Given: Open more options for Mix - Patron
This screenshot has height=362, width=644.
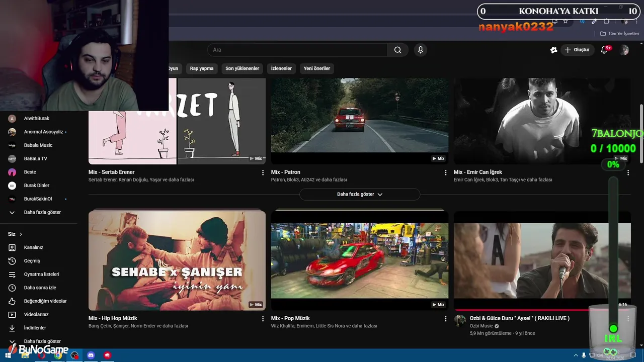Looking at the screenshot, I should (x=445, y=172).
